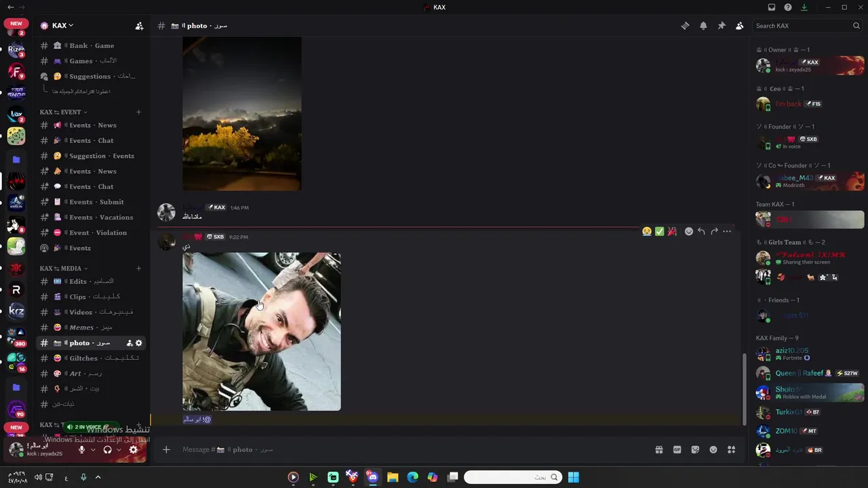The width and height of the screenshot is (868, 488).
Task: Open the Memes channel
Action: (x=91, y=327)
